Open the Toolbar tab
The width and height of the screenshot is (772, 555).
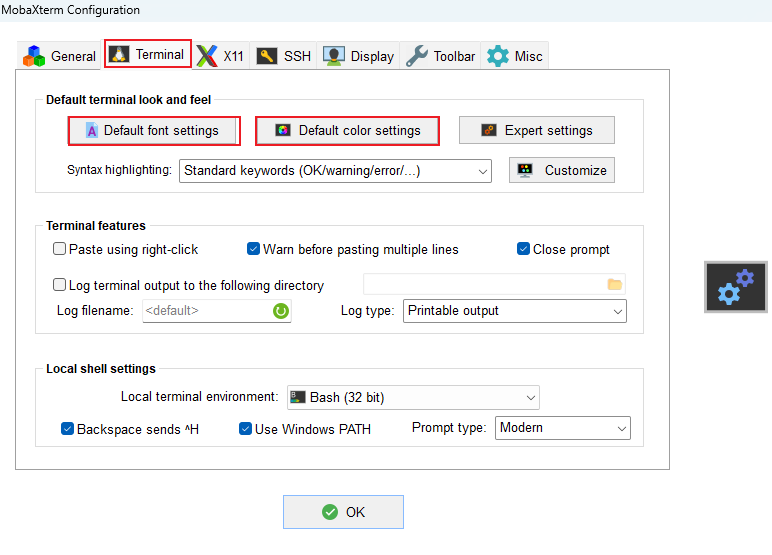click(x=440, y=56)
